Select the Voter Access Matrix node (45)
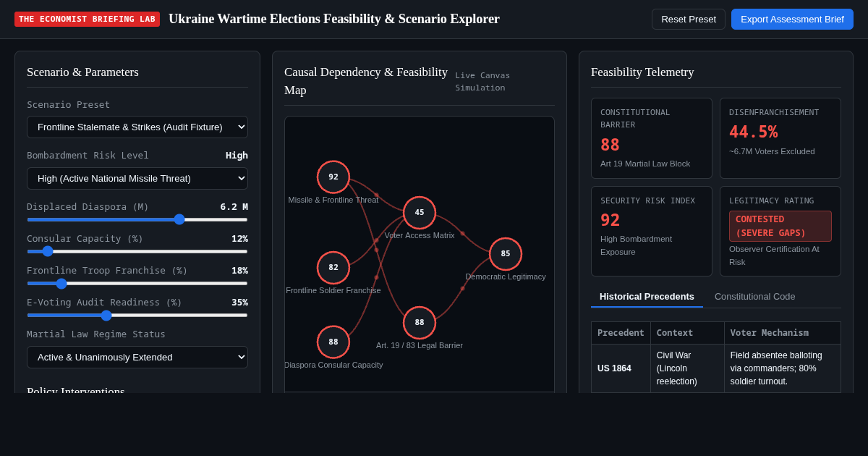Screen dimensions: 868x456 point(420,213)
